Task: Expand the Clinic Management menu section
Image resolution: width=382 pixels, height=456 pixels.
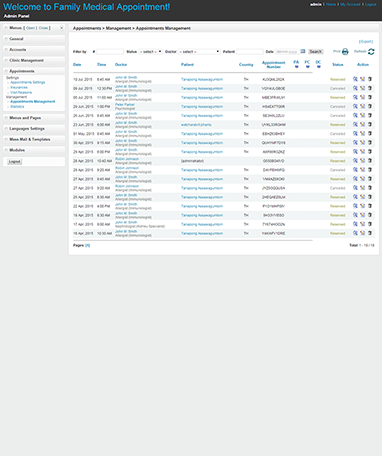Action: pyautogui.click(x=34, y=60)
